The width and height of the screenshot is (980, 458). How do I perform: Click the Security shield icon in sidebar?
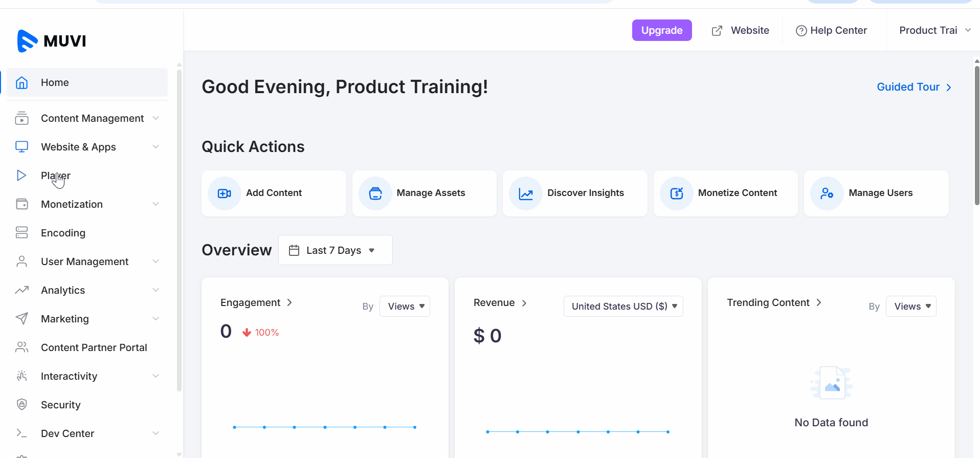coord(21,405)
